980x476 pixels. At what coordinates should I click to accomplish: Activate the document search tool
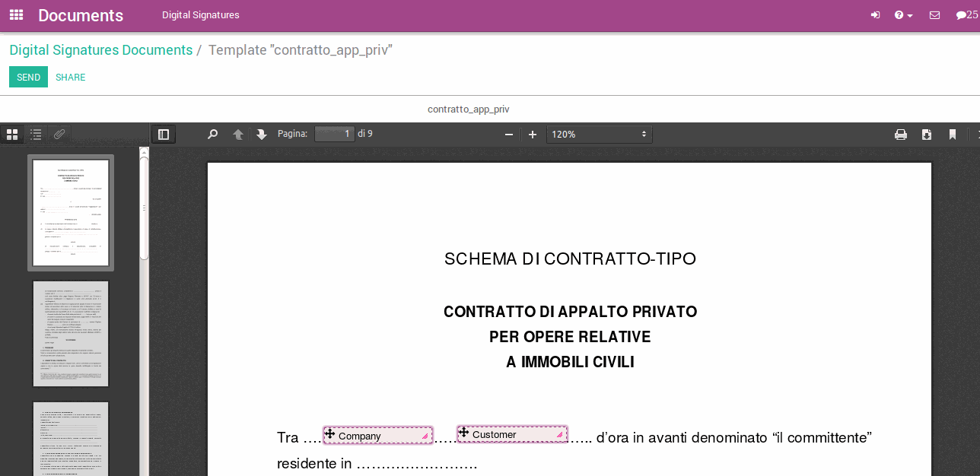pos(212,134)
